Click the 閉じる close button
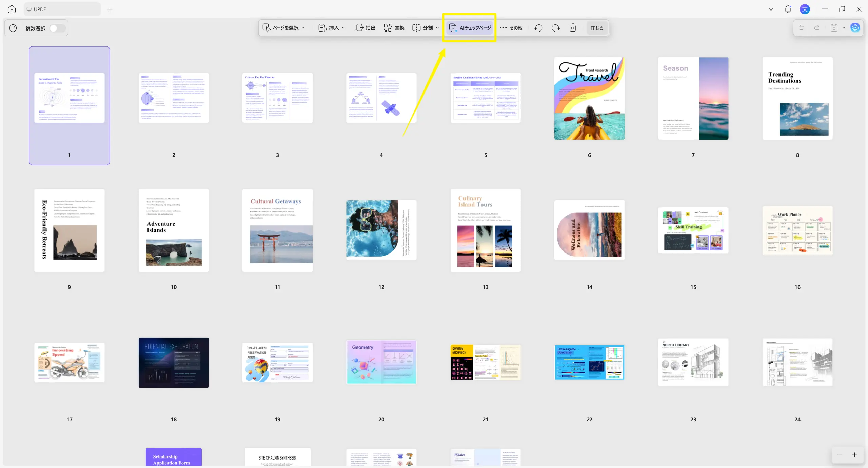 tap(597, 28)
